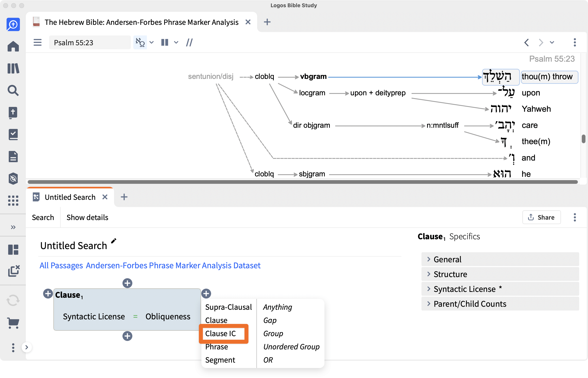Select the Andersen-Forbes Phrase Marker Analysis tab
Screen dimensions: 588x378
pyautogui.click(x=141, y=22)
